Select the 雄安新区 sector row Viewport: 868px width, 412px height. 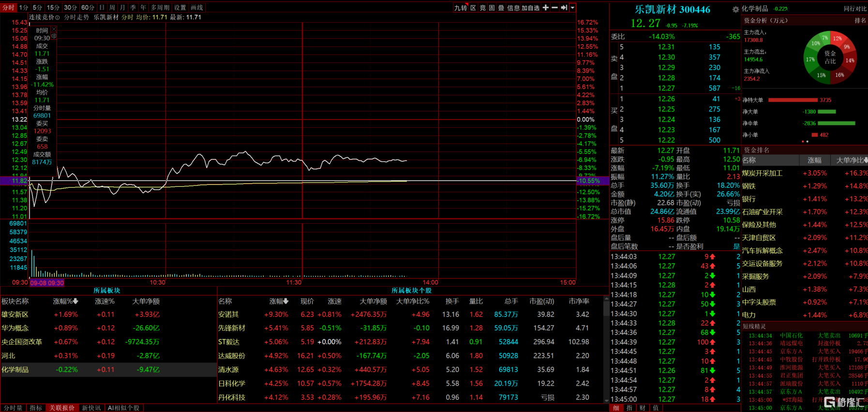click(x=108, y=314)
